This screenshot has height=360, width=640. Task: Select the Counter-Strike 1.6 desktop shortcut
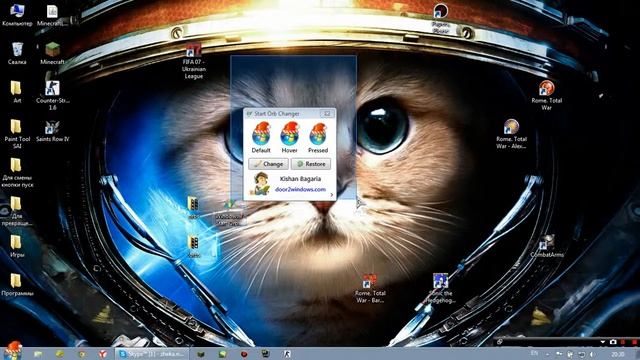pos(52,95)
